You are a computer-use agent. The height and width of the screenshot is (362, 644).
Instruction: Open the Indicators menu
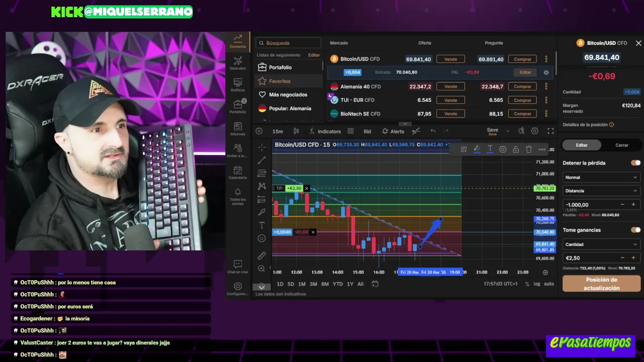[325, 131]
